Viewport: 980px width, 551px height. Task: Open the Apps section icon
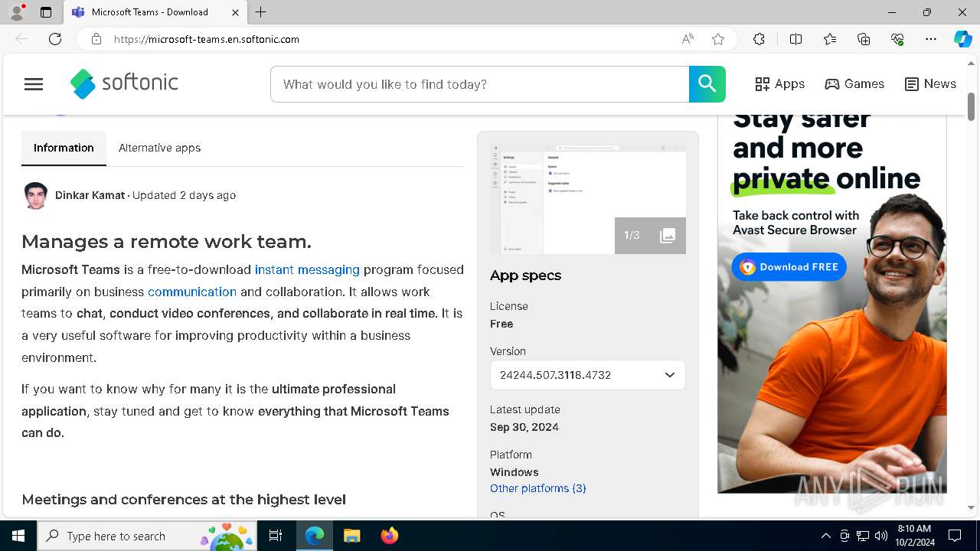click(x=762, y=84)
